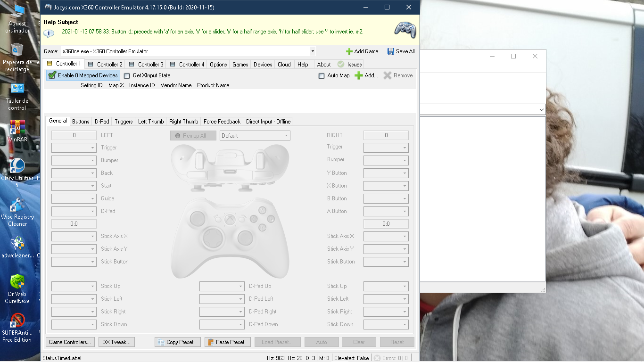
Task: Open the Games tab
Action: coord(240,65)
